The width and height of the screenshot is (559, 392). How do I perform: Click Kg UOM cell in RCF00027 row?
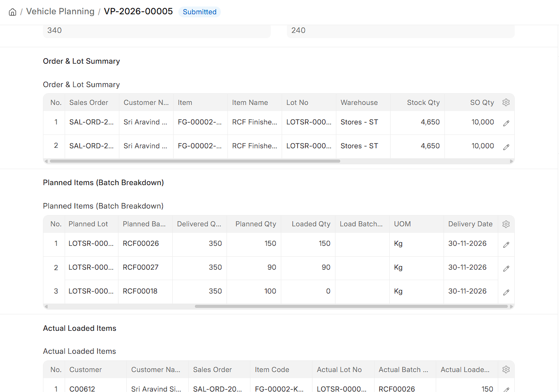pos(417,268)
